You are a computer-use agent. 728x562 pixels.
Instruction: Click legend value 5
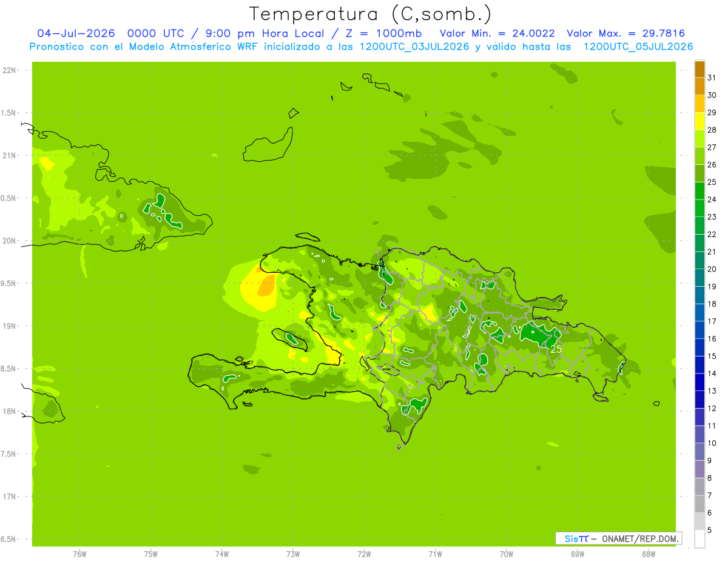click(710, 530)
